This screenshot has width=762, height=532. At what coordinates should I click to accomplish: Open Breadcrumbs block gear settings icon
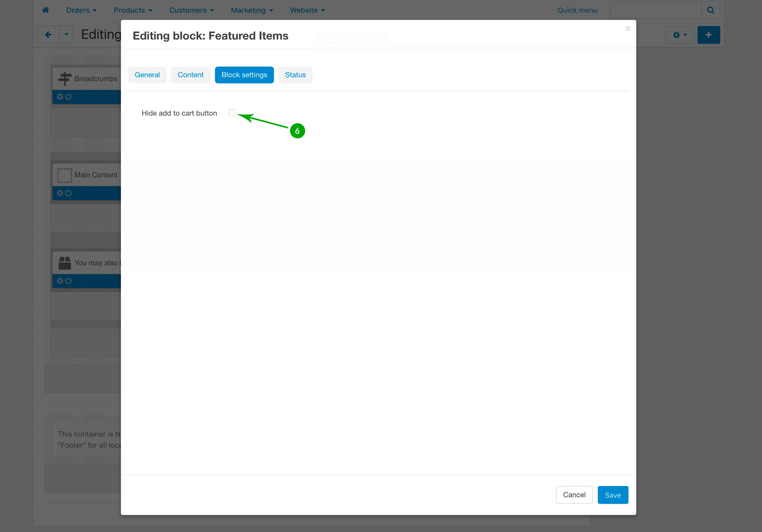tap(60, 97)
